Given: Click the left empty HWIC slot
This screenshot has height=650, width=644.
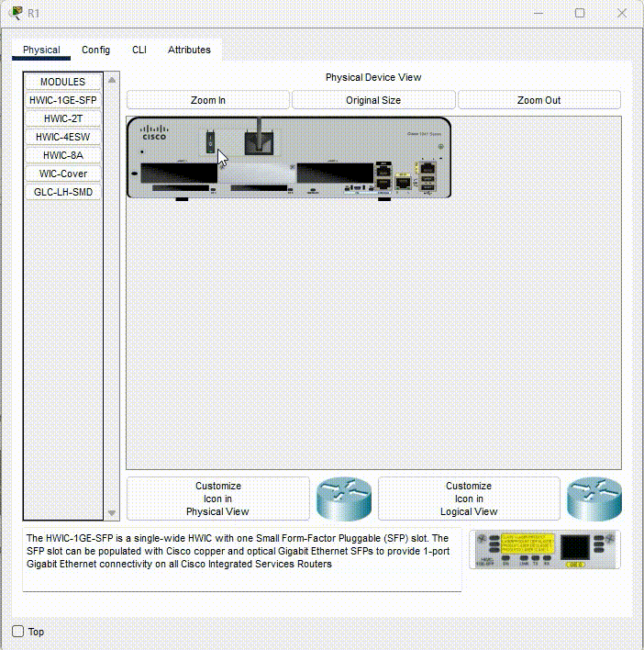Looking at the screenshot, I should [177, 173].
